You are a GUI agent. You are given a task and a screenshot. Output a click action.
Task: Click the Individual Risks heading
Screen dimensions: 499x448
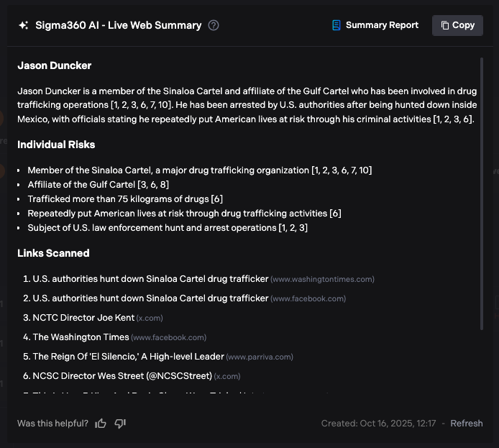point(56,145)
